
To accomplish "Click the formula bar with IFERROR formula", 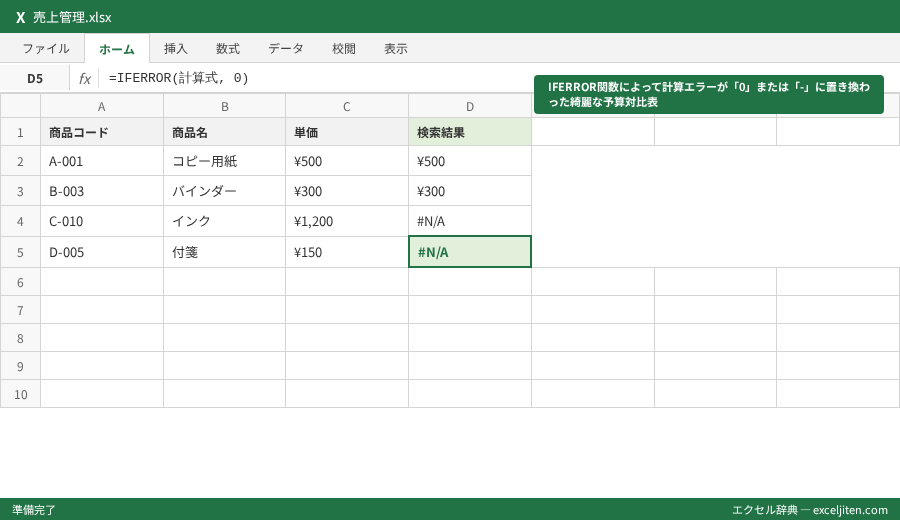I will coord(498,79).
